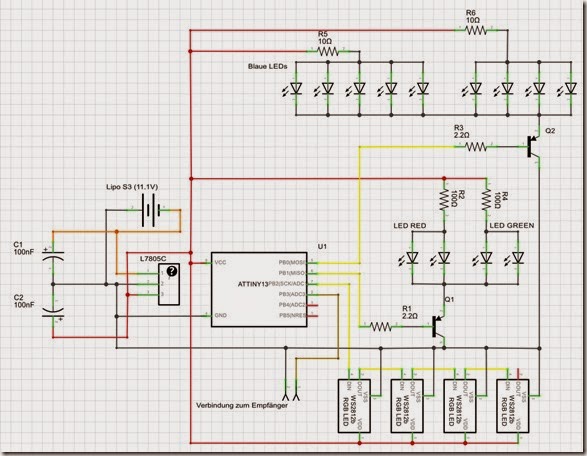Click the LED directly below the LED RED label
This screenshot has height=456, width=587.
click(412, 258)
